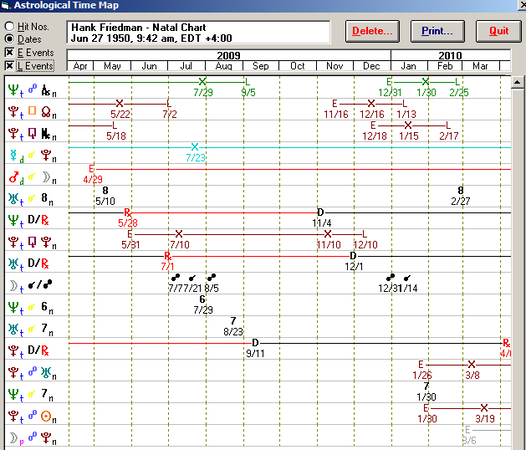Select Pluto opposition Uranus row icon
The width and height of the screenshot is (526, 450).
tap(32, 372)
